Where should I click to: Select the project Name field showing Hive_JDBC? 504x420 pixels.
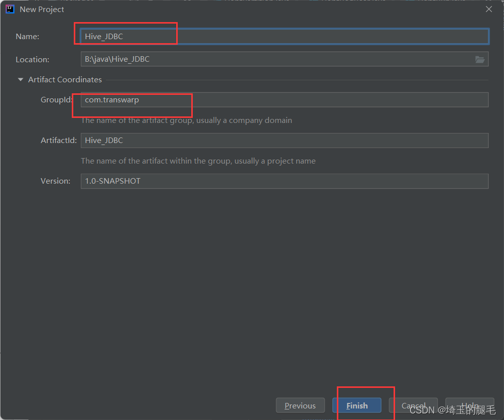251,36
